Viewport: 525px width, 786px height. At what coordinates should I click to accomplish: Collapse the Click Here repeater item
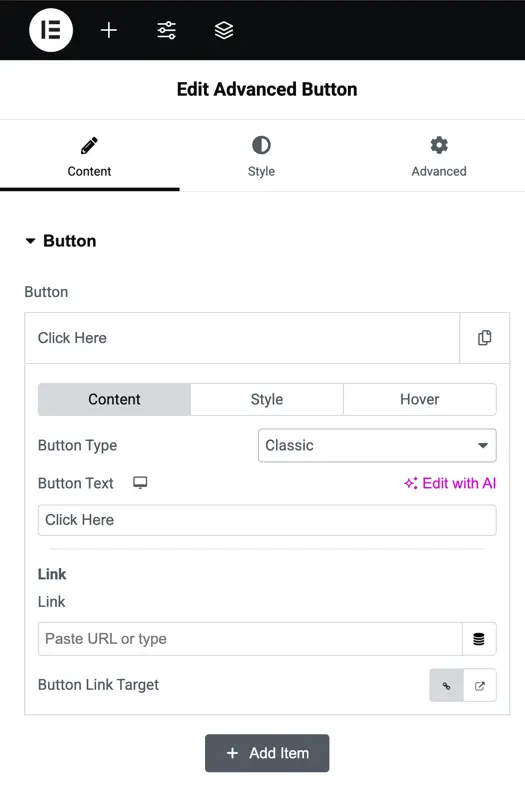coord(242,338)
